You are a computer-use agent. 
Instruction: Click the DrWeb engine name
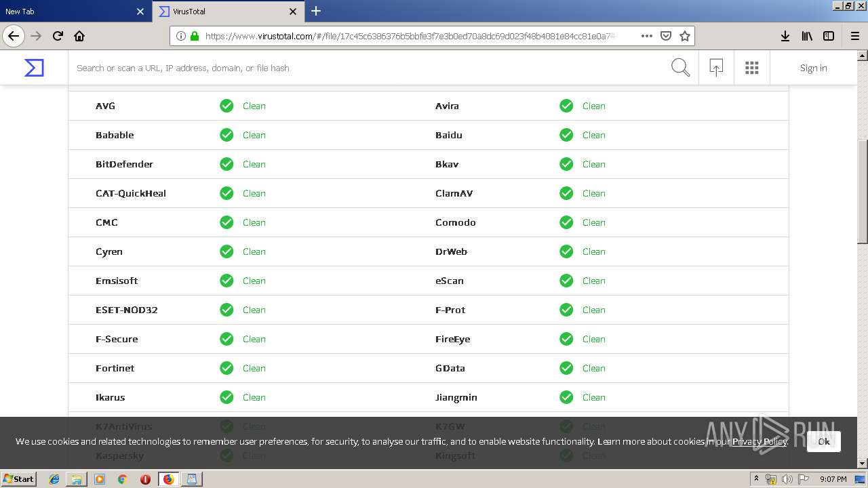click(x=451, y=251)
